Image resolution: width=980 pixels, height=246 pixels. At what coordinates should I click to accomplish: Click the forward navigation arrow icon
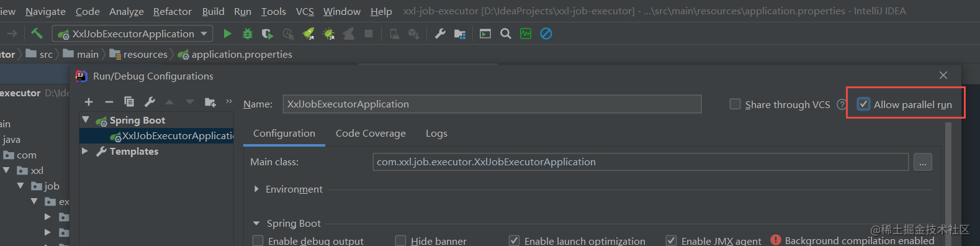pyautogui.click(x=12, y=34)
